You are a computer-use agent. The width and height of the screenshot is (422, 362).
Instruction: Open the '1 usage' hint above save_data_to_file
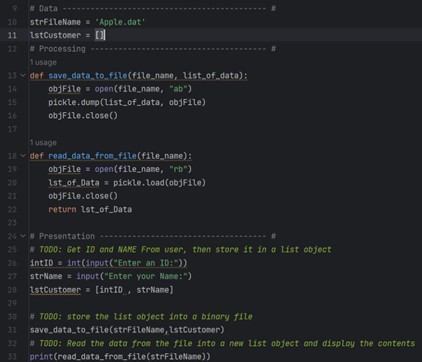tap(43, 62)
